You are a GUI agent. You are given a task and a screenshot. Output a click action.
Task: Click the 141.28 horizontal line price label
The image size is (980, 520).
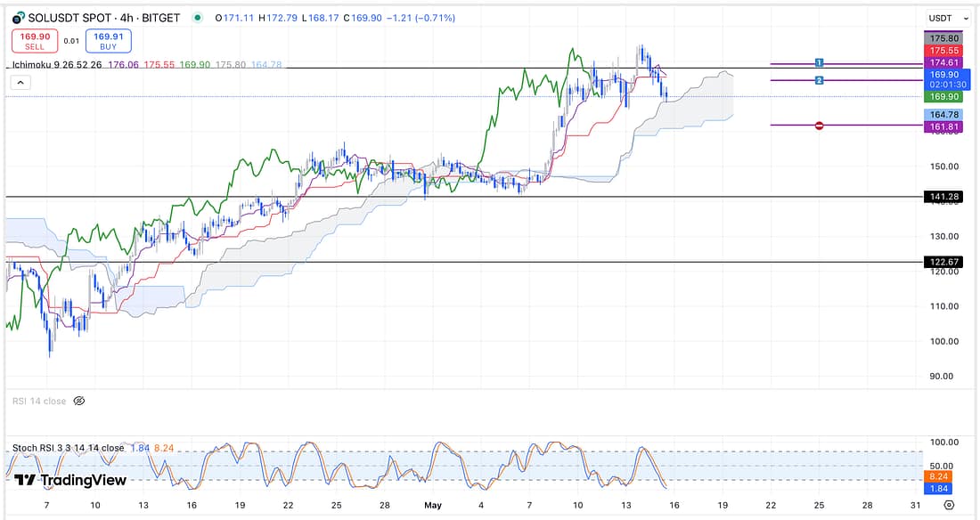pos(943,197)
